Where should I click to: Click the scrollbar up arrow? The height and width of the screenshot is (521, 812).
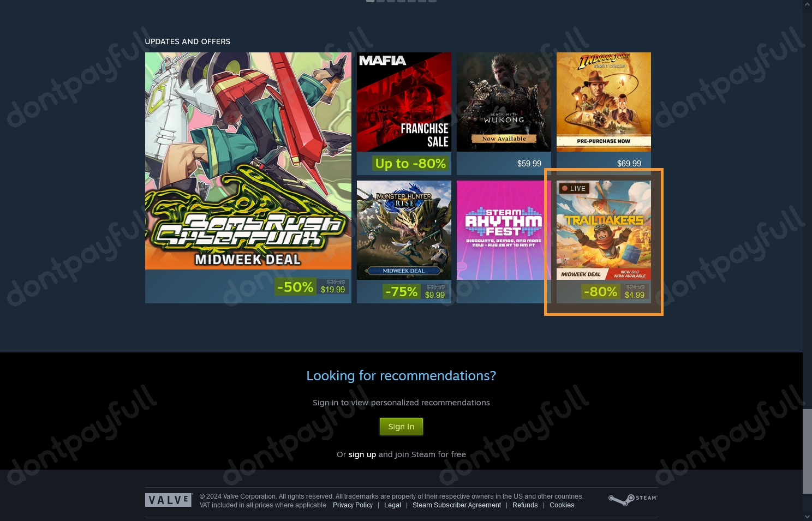pos(807,4)
